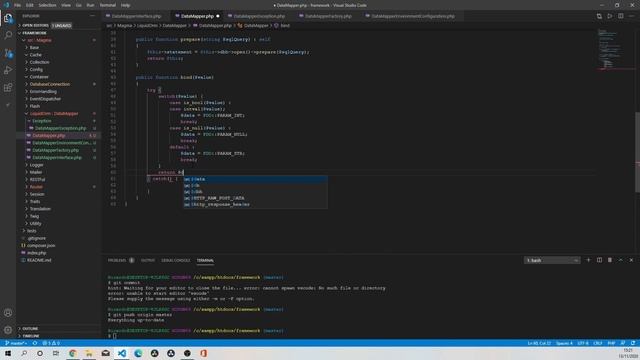Screen dimensions: 640x360
Task: Open the Extensions view in the activity bar
Action: point(8,87)
